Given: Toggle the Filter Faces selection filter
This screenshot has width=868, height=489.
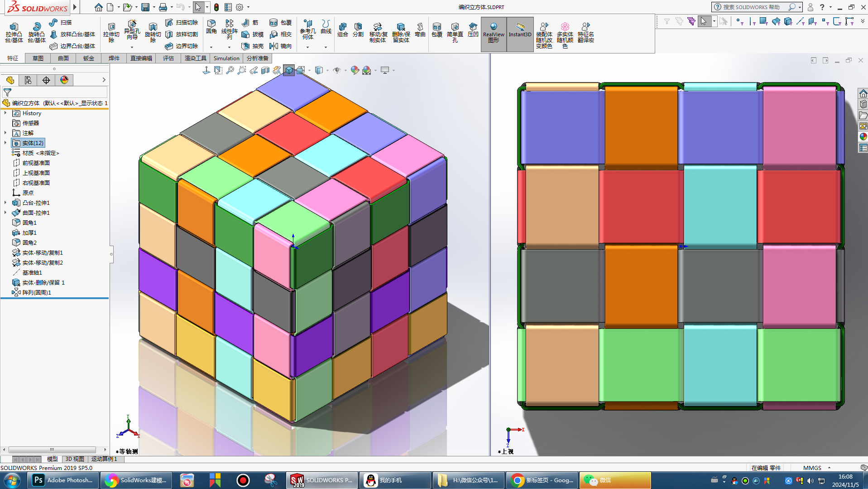Looking at the screenshot, I should coord(764,21).
